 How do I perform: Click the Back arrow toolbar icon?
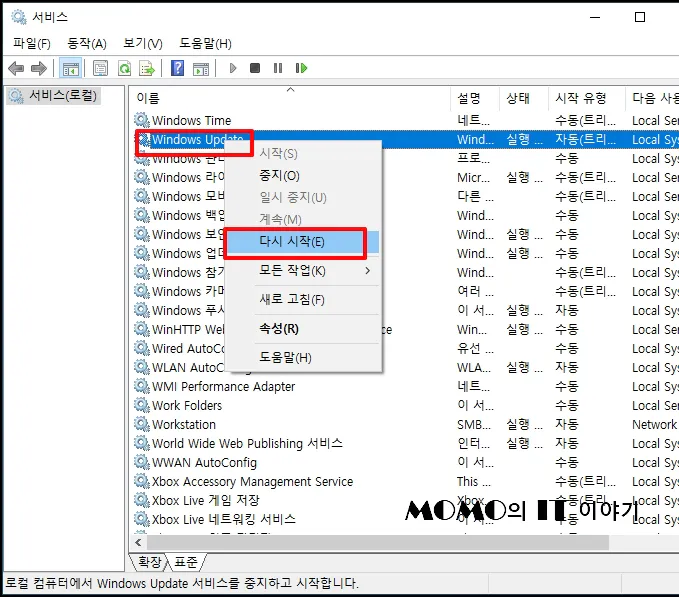point(16,68)
